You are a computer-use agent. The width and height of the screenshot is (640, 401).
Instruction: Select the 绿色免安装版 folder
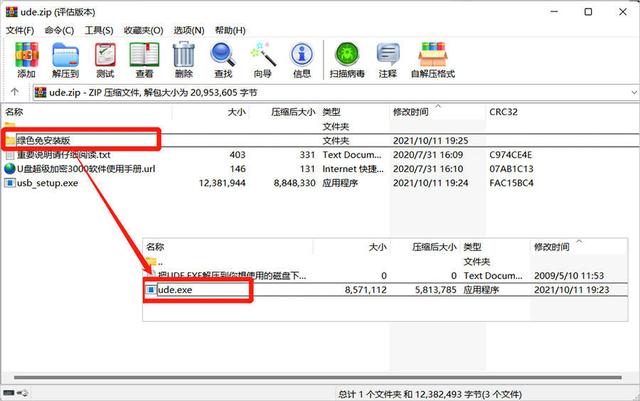(x=43, y=140)
